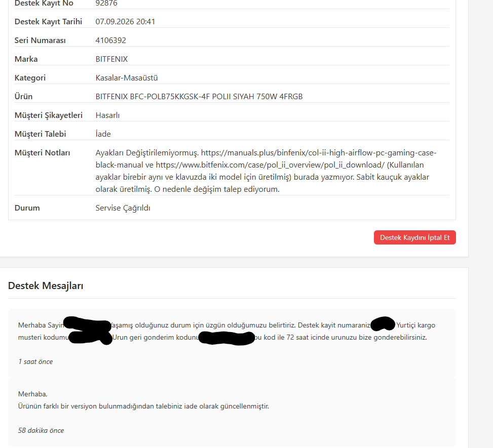The width and height of the screenshot is (493, 448).
Task: Click the status value Servise Çağrıldı
Action: 123,208
